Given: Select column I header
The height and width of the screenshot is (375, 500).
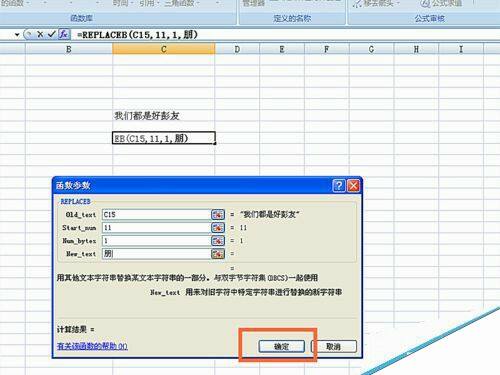Looking at the screenshot, I should (x=461, y=49).
